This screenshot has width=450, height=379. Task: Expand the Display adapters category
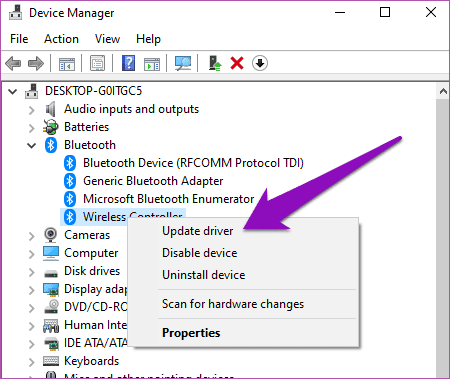tap(31, 290)
